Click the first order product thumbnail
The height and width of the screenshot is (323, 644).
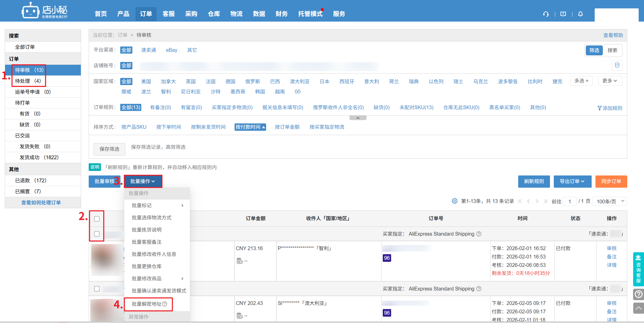(x=107, y=260)
